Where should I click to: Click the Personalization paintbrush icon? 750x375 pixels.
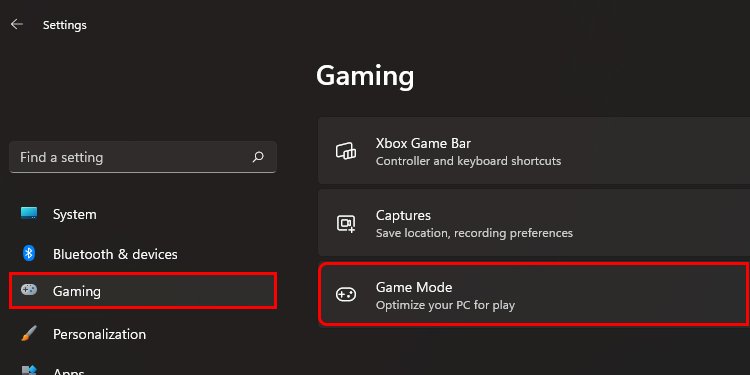(29, 333)
